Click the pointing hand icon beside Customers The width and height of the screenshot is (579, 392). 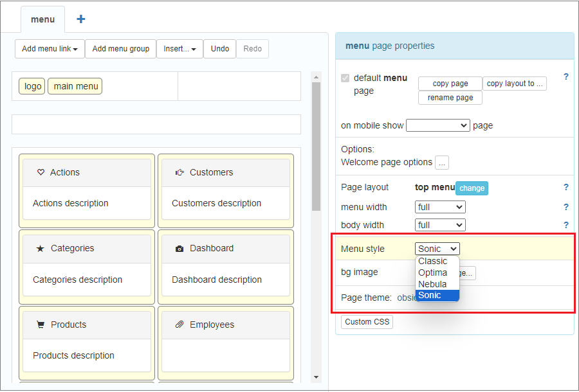[x=179, y=172]
